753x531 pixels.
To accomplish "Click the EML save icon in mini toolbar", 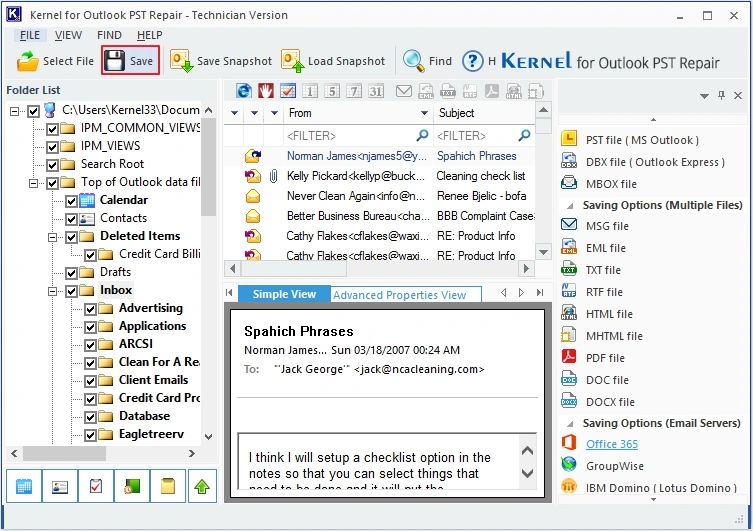I will pos(425,90).
